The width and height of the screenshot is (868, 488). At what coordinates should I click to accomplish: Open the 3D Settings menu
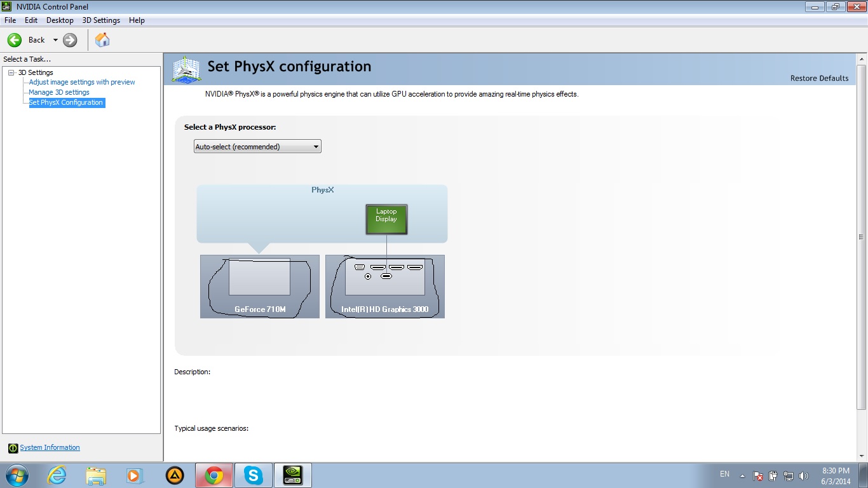point(101,20)
